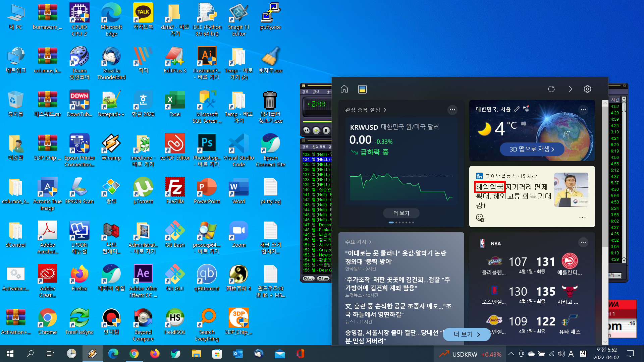644x362 pixels.
Task: Click the first pagination dot on the finance card
Action: (391, 222)
